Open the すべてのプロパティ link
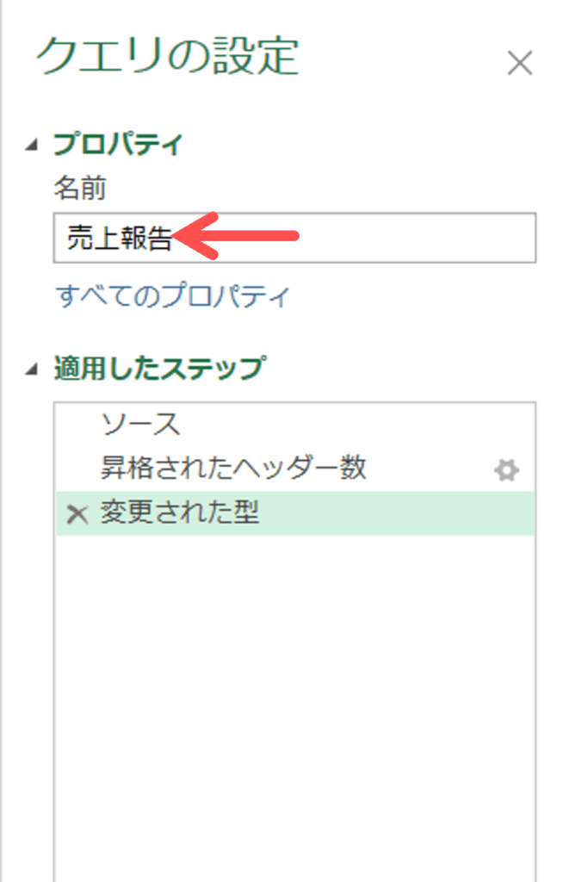 tap(173, 296)
